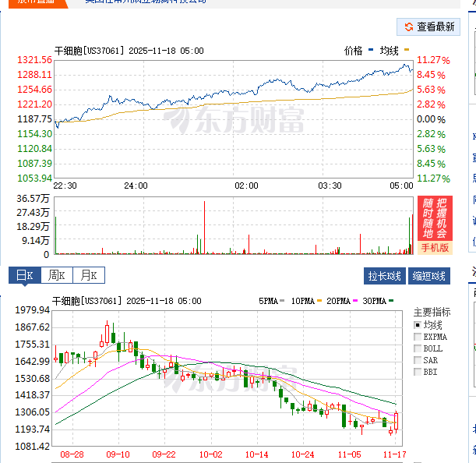Image resolution: width=476 pixels, height=463 pixels.
Task: Click the latest red candlestick on 11-17
Action: point(397,421)
